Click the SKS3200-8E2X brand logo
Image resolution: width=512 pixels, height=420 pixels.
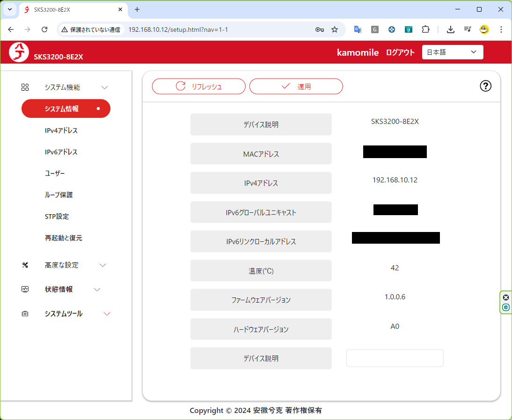click(19, 52)
